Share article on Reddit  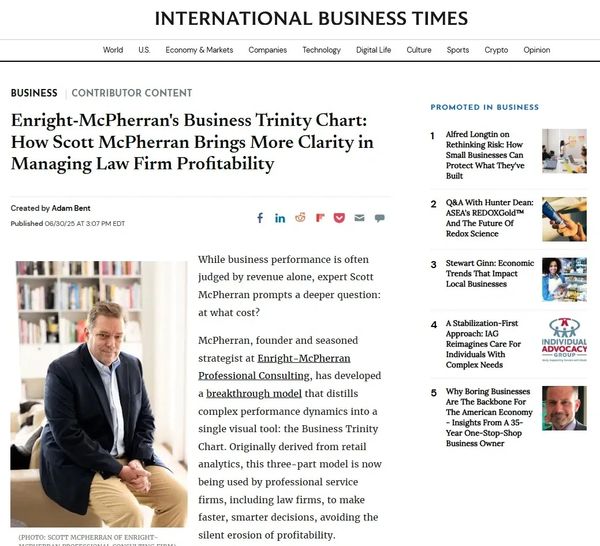[300, 218]
